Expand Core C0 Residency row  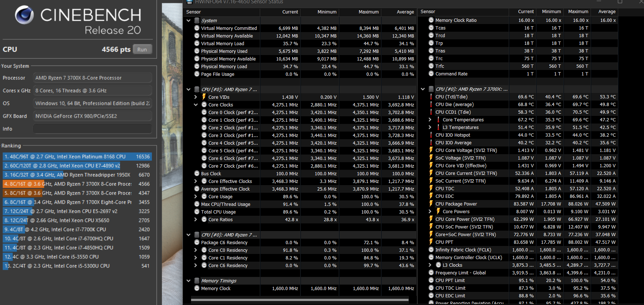click(x=196, y=250)
